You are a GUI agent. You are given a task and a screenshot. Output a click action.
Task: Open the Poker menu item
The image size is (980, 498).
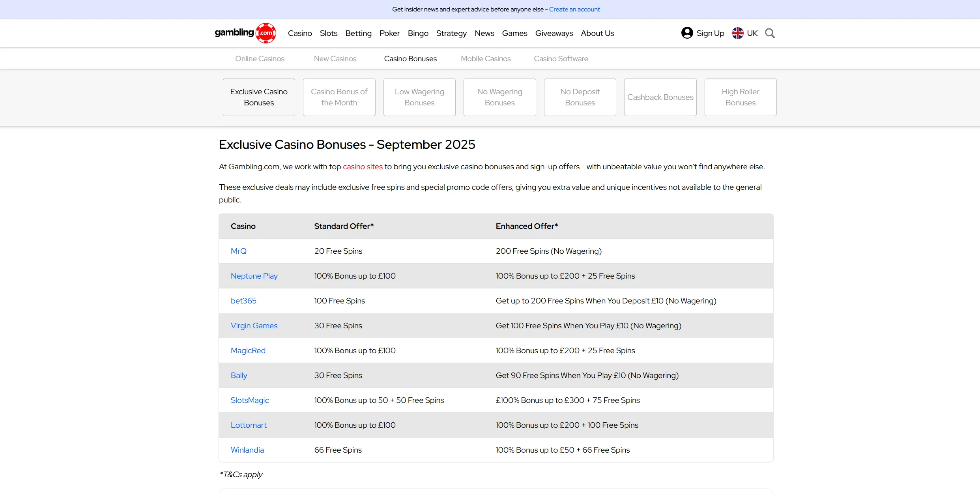coord(389,33)
